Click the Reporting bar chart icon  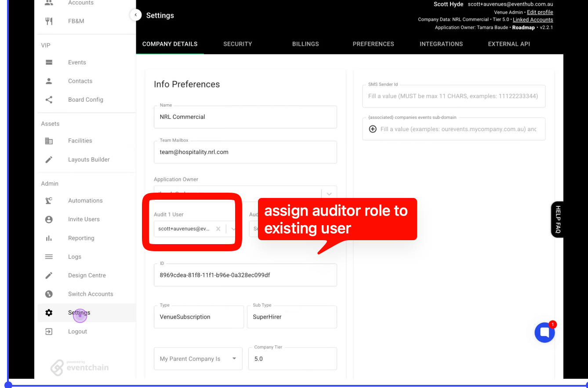click(49, 238)
